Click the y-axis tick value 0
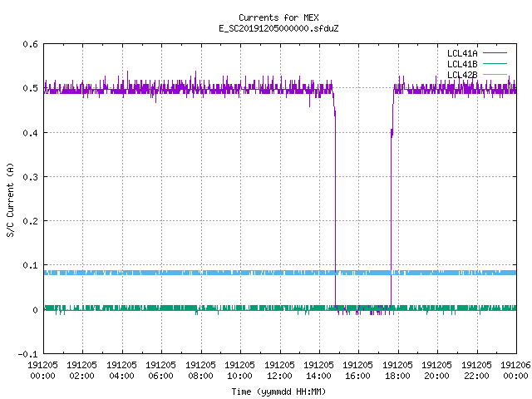 (35, 310)
